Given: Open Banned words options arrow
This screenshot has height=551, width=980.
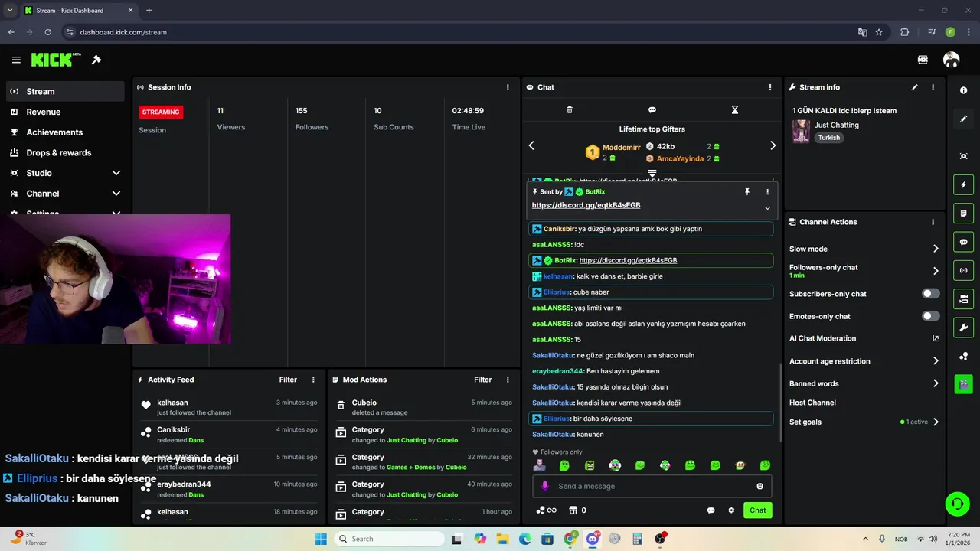Looking at the screenshot, I should point(936,383).
